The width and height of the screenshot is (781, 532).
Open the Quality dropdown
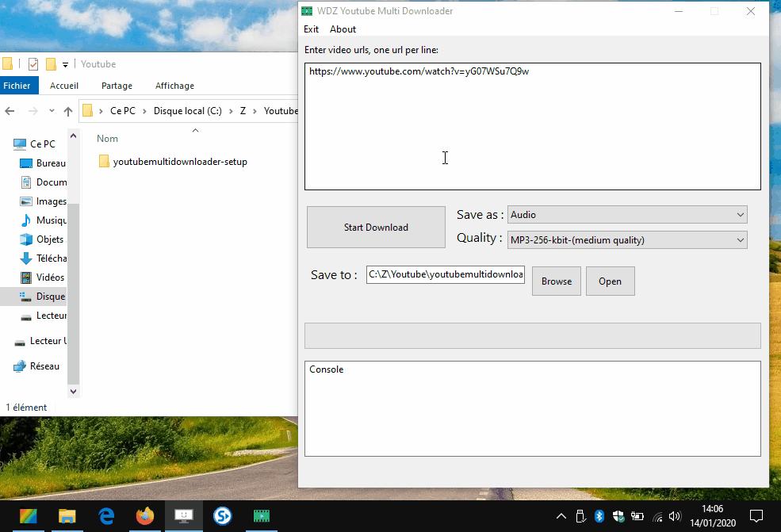coord(627,240)
